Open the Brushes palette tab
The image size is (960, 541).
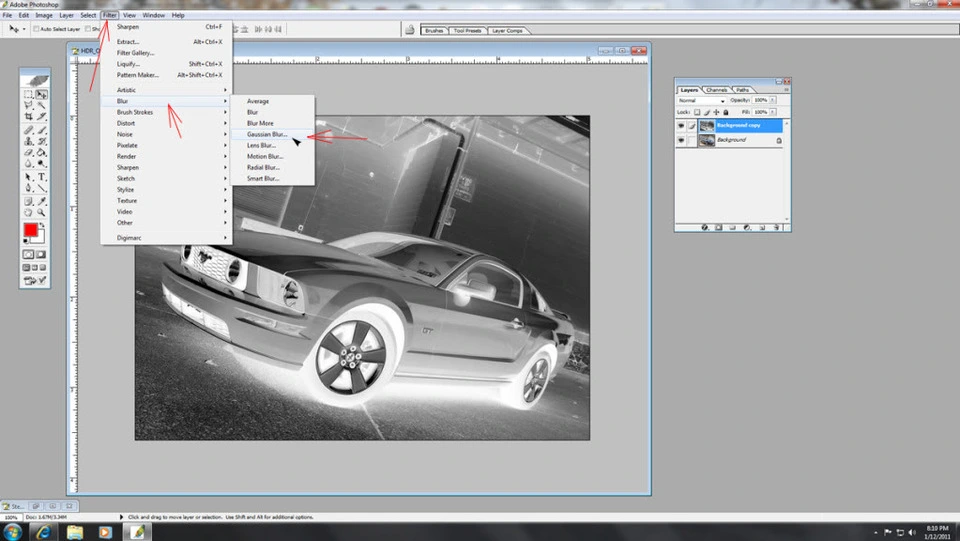click(x=434, y=30)
